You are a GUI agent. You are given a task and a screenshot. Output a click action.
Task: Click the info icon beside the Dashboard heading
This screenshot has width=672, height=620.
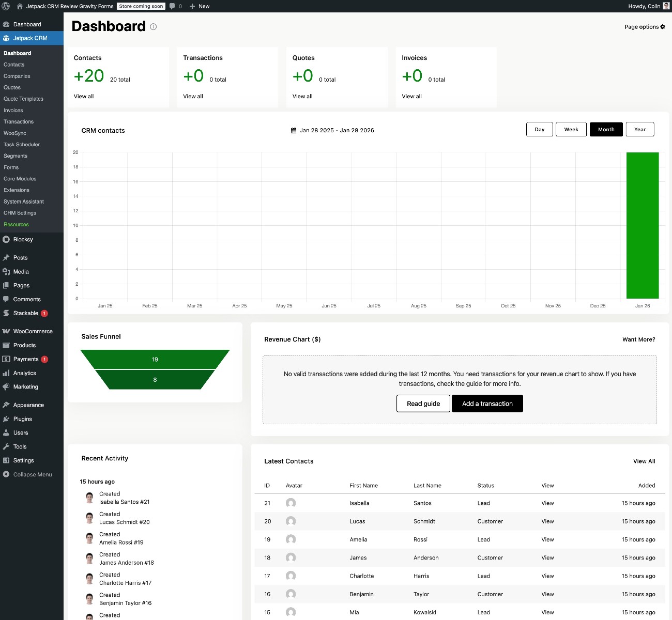[x=153, y=27]
